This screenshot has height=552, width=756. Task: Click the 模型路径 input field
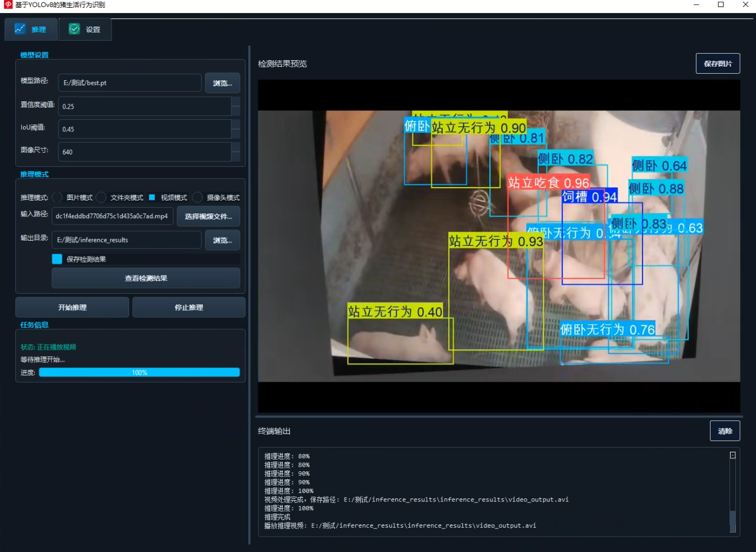point(130,83)
